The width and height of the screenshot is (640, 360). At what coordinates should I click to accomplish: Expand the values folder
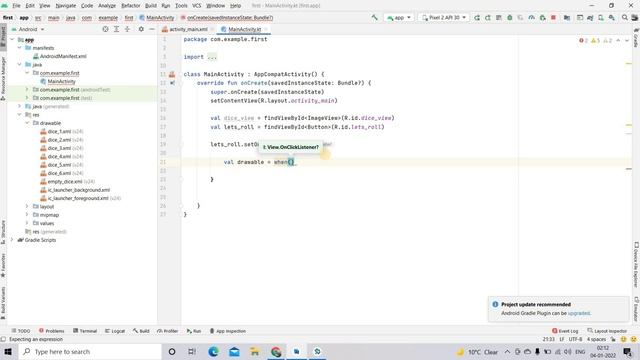27,223
